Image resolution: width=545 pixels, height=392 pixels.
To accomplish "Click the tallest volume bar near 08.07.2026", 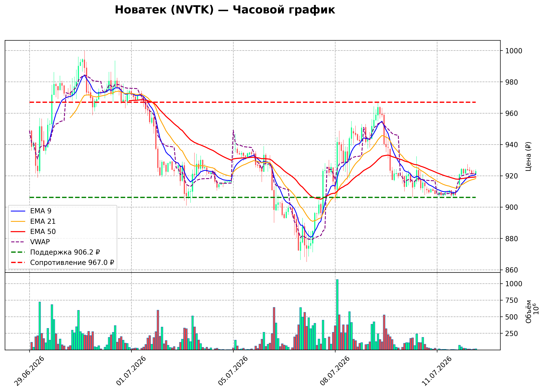I will (x=337, y=315).
